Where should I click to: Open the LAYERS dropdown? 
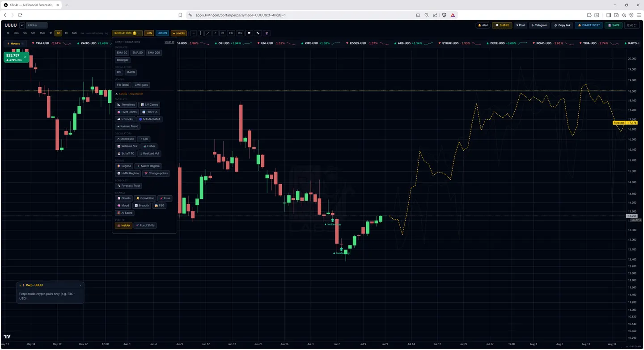(179, 33)
